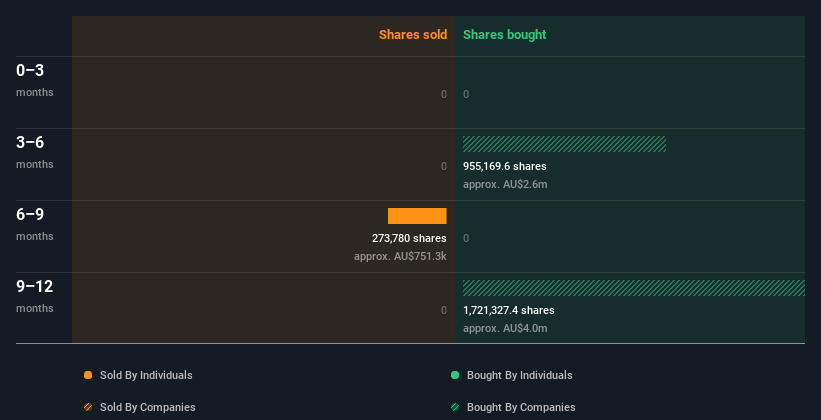Select the Sold By Individuals legend label
This screenshot has height=420, width=821.
pyautogui.click(x=146, y=375)
